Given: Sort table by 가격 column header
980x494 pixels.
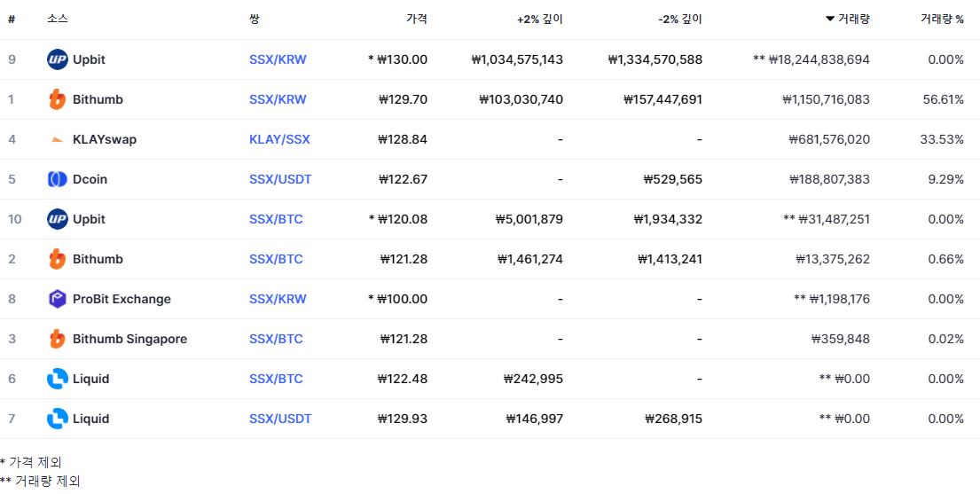Looking at the screenshot, I should coord(417,20).
